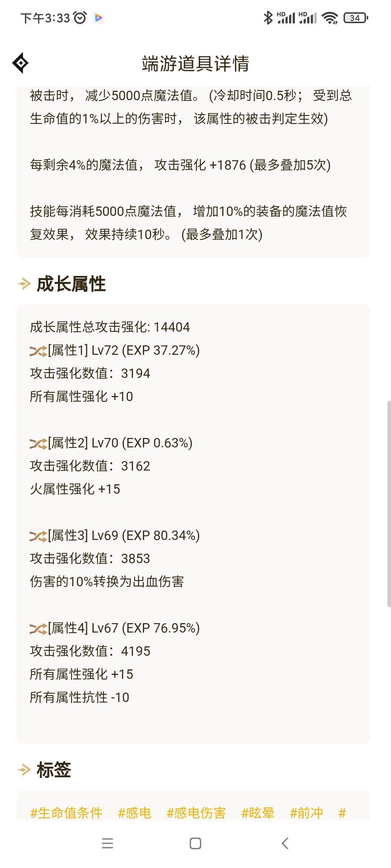
Task: Tap shuffle icon beside 属性1 Lv72
Action: pos(38,351)
